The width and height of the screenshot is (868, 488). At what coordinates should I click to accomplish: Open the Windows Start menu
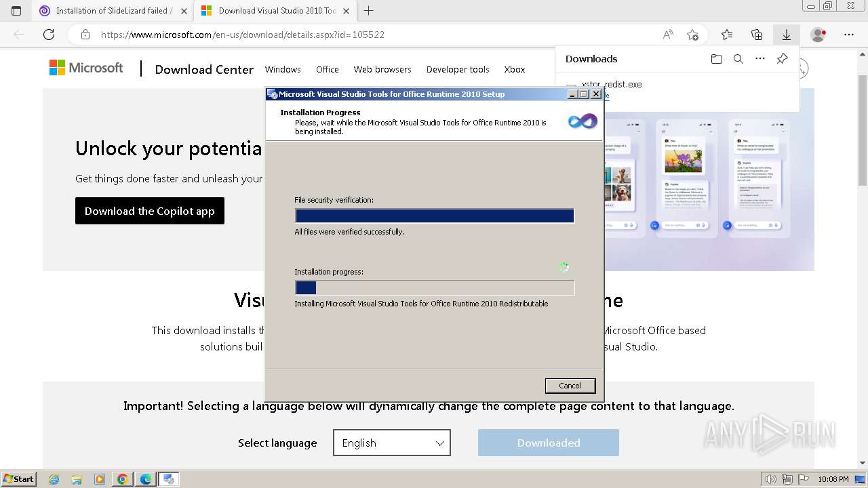(18, 479)
